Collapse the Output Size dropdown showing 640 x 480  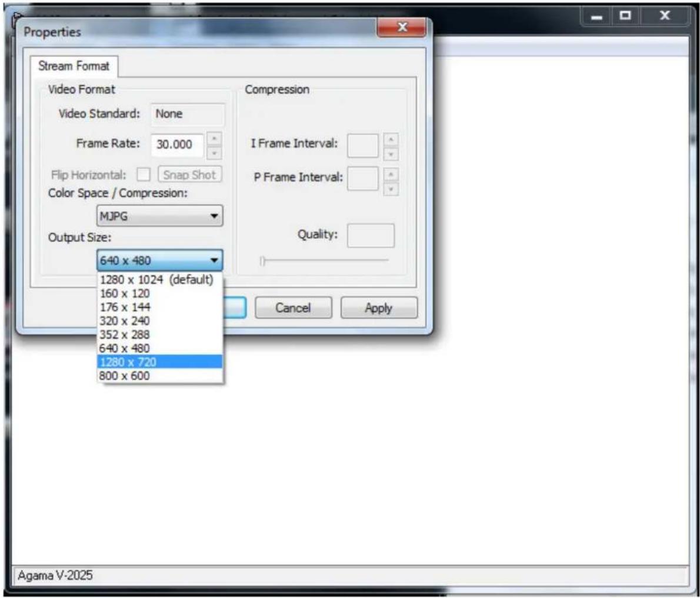[x=160, y=260]
